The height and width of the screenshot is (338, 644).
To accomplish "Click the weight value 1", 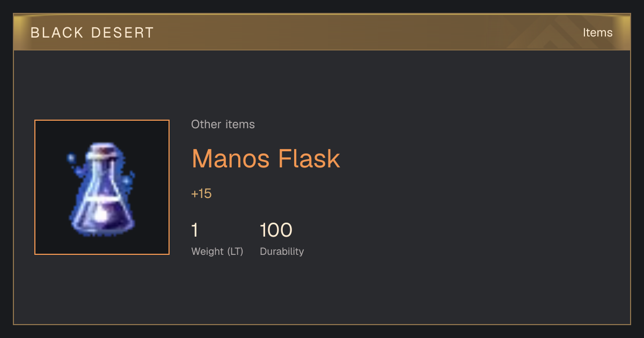I will [195, 230].
